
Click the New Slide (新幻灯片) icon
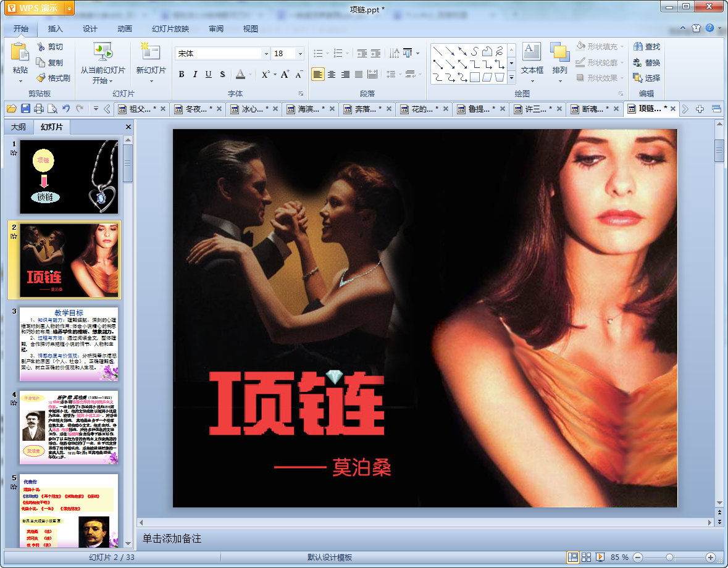pos(151,52)
